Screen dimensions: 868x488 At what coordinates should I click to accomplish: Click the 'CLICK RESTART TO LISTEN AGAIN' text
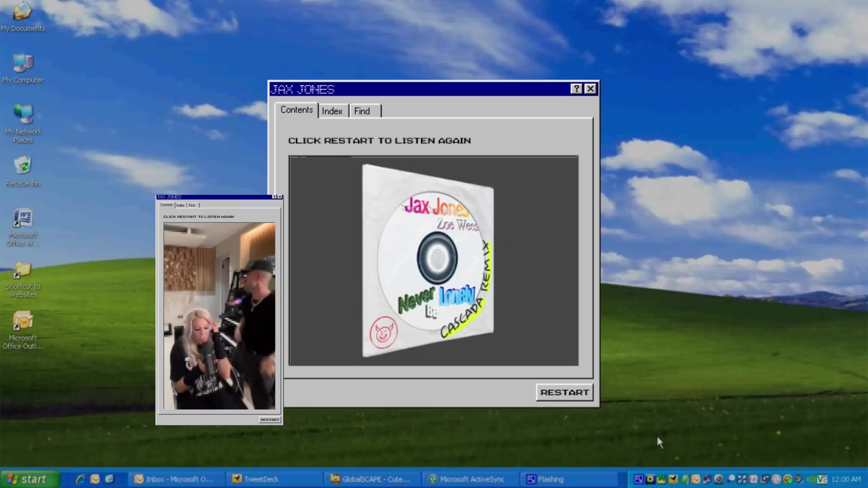point(379,141)
